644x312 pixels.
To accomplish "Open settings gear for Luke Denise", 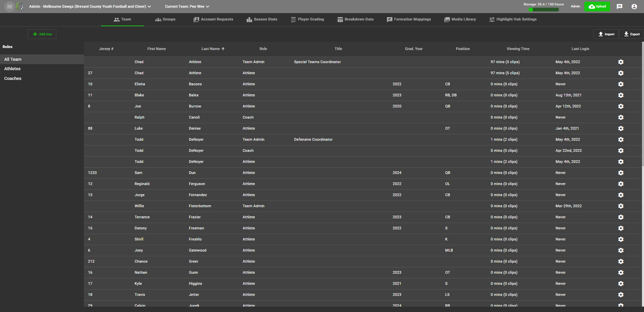I will [621, 128].
